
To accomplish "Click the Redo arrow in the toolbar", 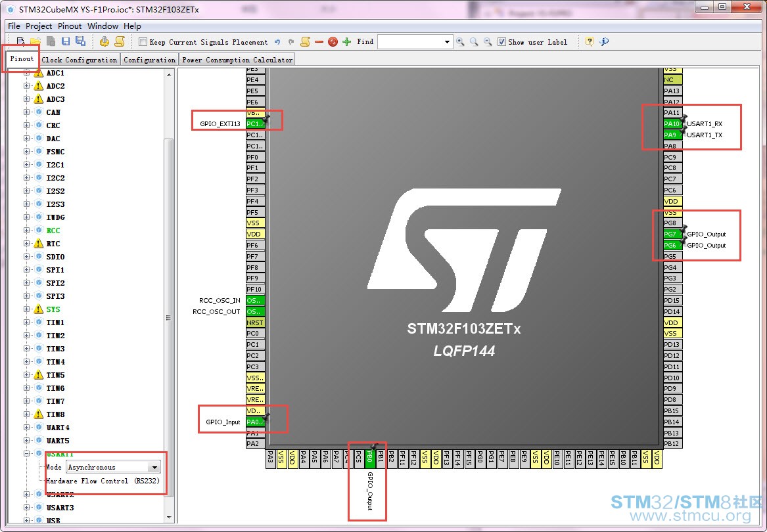I will click(291, 42).
